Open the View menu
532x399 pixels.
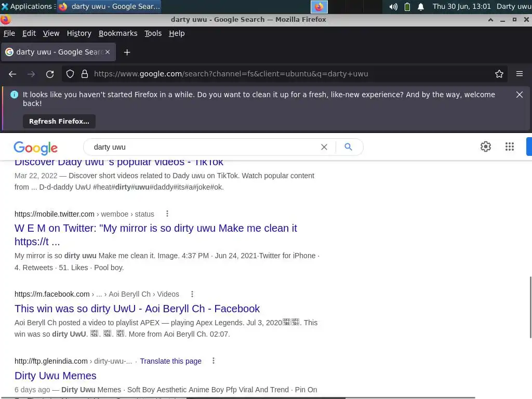[x=51, y=33]
